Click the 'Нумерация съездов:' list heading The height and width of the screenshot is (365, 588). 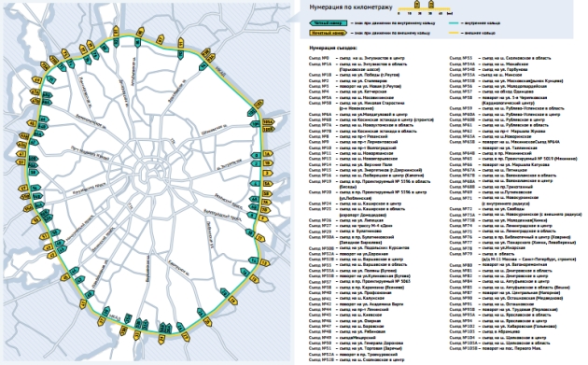pyautogui.click(x=333, y=48)
